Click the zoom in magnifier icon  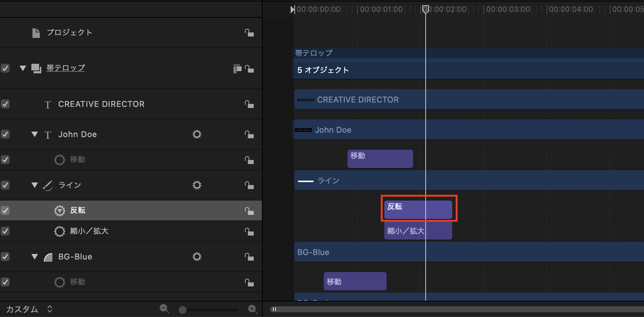click(253, 309)
